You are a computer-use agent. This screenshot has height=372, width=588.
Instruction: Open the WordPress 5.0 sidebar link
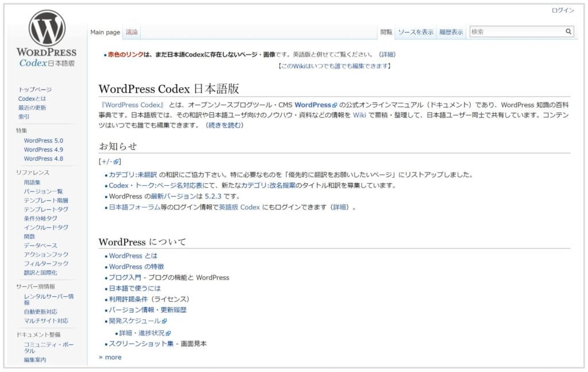coord(44,140)
